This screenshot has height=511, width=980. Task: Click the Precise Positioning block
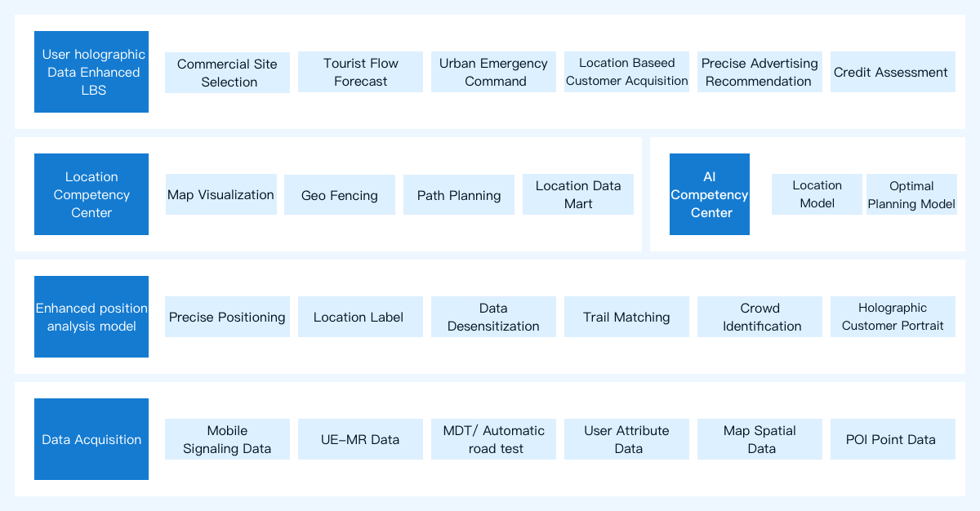point(227,317)
